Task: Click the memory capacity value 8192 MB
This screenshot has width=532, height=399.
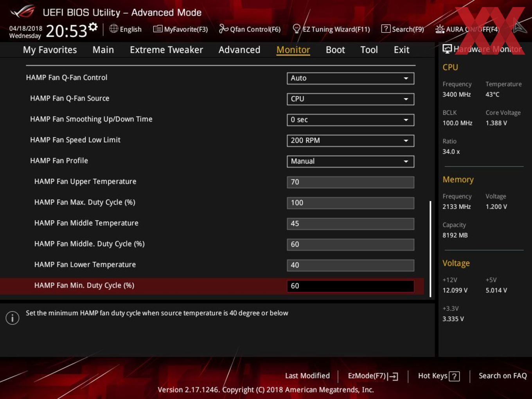Action: point(455,235)
